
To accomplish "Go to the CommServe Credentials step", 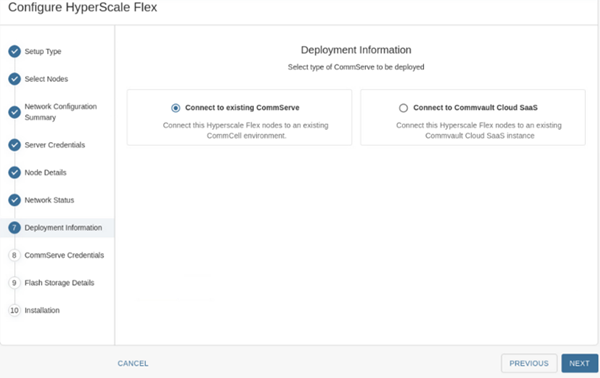I will [x=64, y=255].
